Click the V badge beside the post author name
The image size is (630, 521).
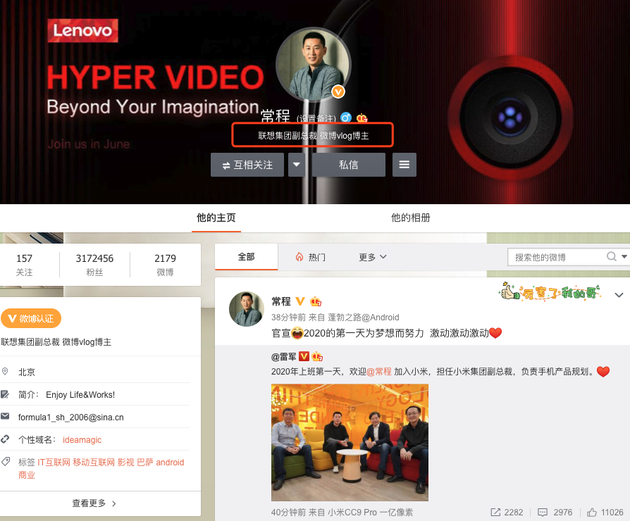[300, 301]
